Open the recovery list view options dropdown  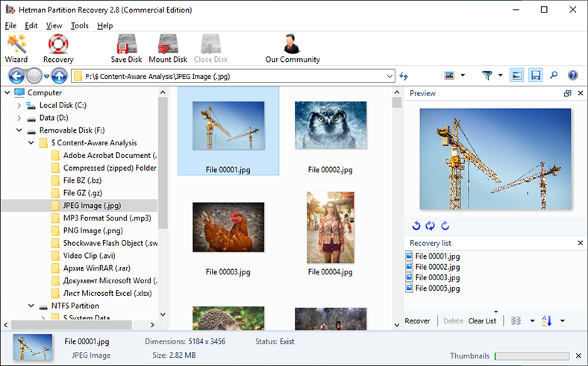[532, 321]
